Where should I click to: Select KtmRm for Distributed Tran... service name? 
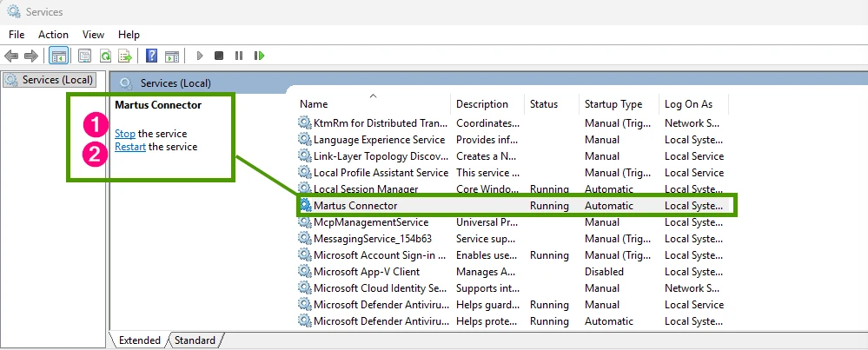pyautogui.click(x=381, y=123)
